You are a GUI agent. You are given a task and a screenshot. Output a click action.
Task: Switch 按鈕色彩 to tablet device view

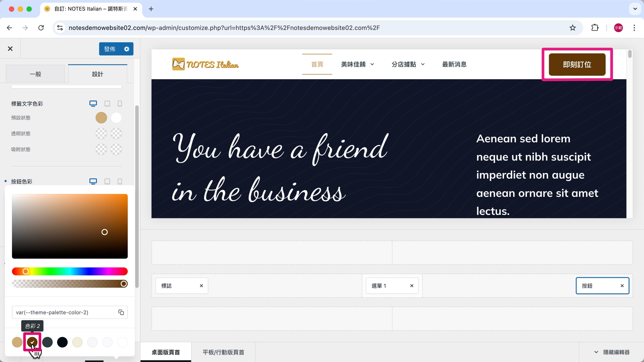click(107, 181)
